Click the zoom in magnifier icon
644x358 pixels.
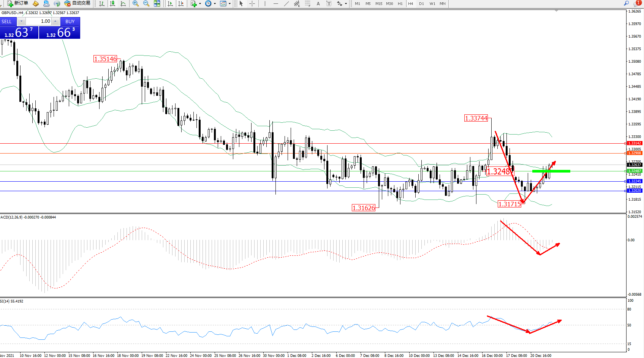coord(135,4)
